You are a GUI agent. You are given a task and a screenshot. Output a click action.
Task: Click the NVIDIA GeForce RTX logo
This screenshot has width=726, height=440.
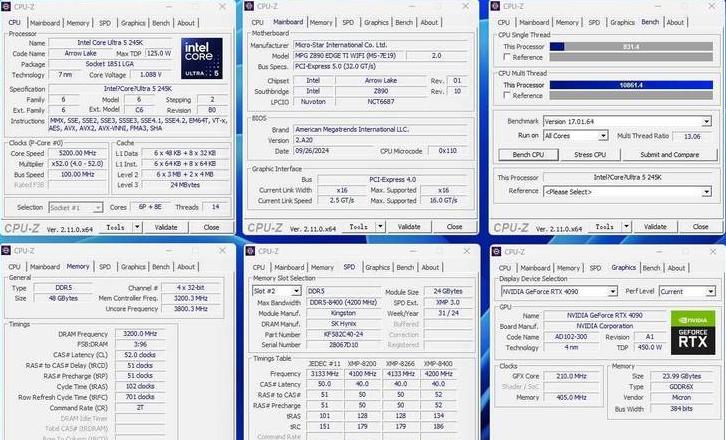pyautogui.click(x=693, y=333)
